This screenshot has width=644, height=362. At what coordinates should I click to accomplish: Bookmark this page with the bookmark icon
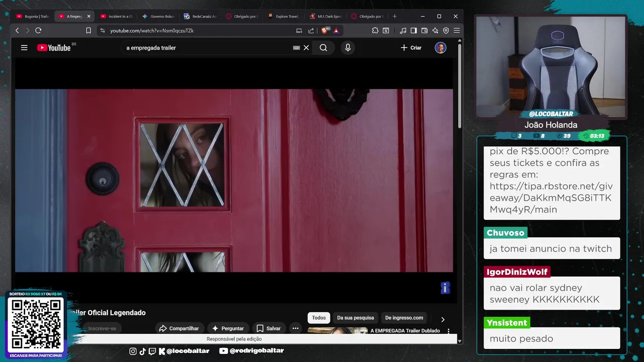tap(89, 31)
